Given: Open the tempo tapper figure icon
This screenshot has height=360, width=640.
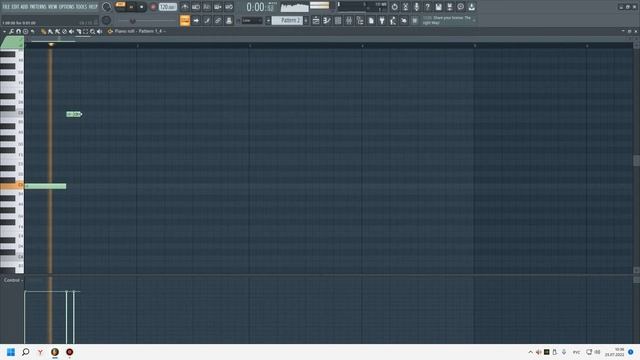Looking at the screenshot, I should 393,20.
